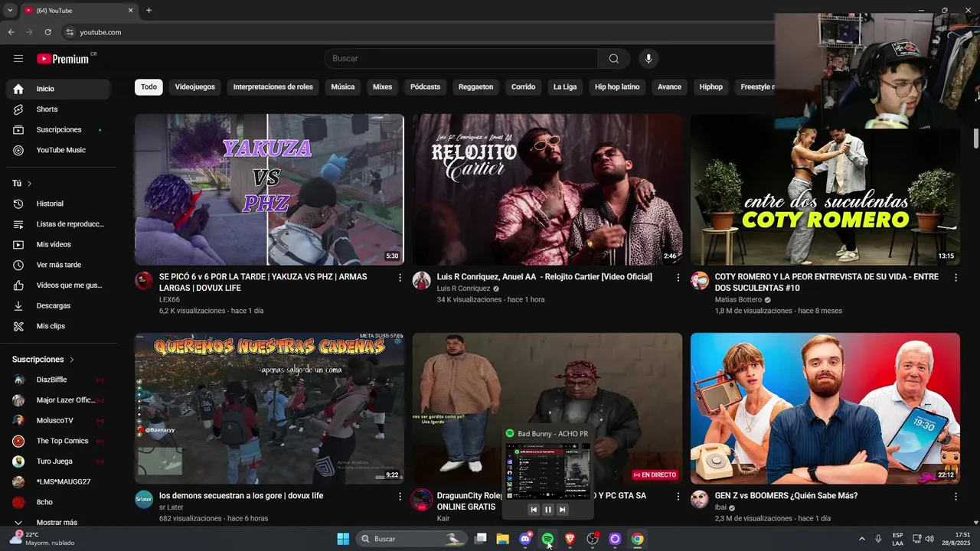Viewport: 980px width, 551px height.
Task: Open options for DraguunCity Roleplay video
Action: (x=678, y=497)
